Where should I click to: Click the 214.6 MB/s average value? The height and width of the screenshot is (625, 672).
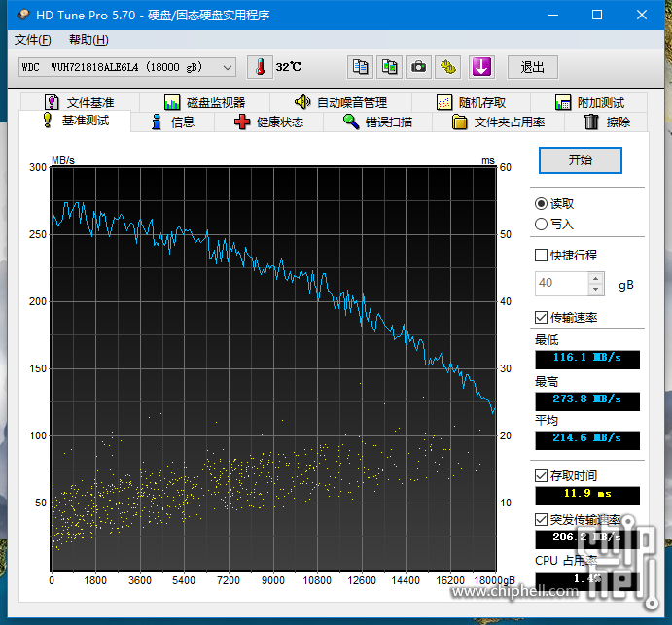click(587, 440)
